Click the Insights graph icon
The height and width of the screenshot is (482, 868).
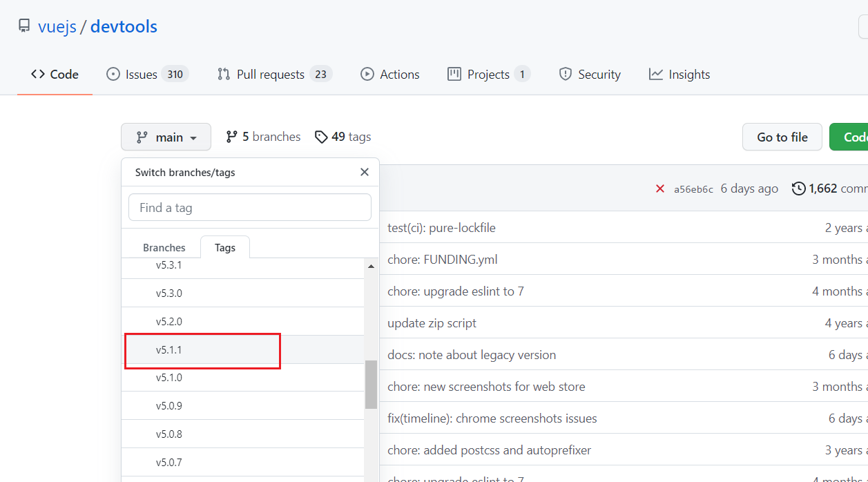pos(656,75)
